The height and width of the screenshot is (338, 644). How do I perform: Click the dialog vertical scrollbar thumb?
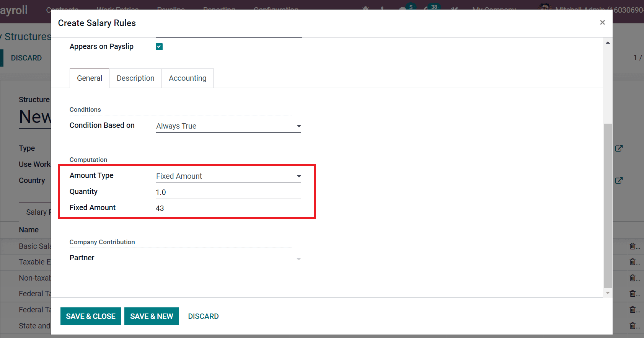[x=608, y=206]
